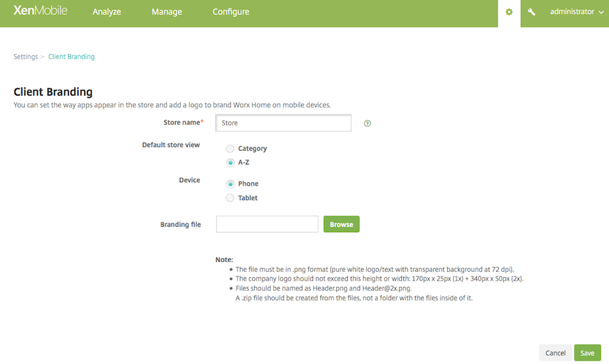This screenshot has height=364, width=609.
Task: Click the note about the .zip file
Action: (x=354, y=298)
